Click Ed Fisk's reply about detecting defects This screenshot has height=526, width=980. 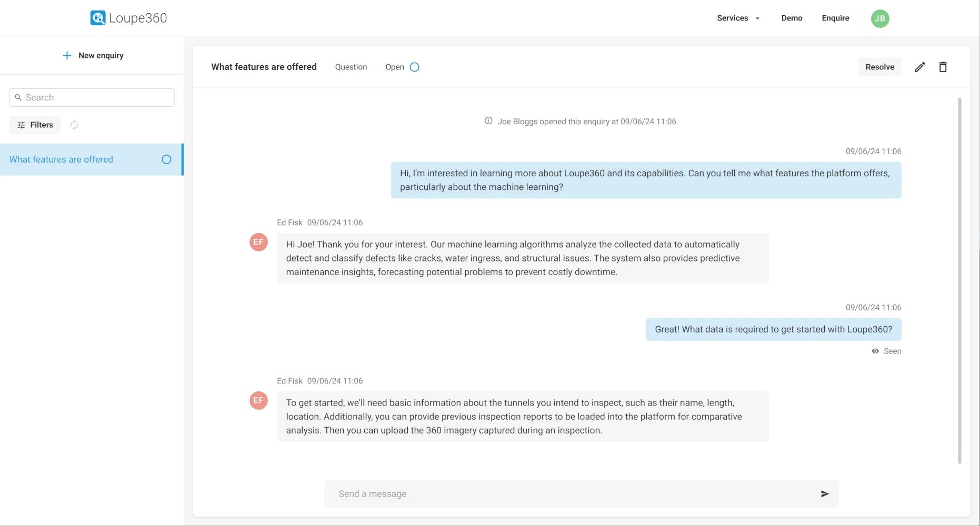523,258
